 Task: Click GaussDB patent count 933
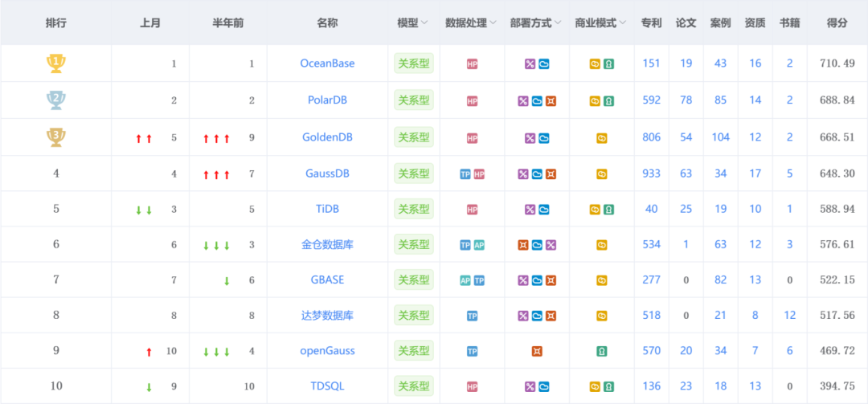[x=651, y=173]
